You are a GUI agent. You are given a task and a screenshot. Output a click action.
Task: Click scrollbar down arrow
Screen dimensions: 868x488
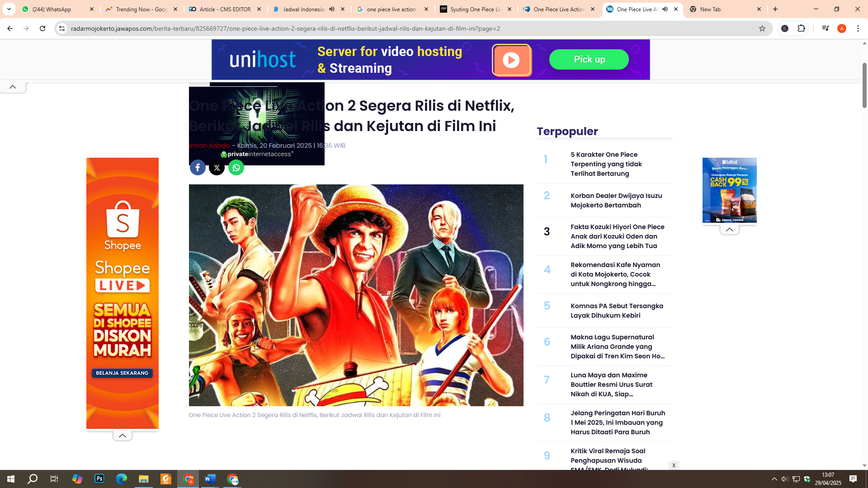[864, 465]
